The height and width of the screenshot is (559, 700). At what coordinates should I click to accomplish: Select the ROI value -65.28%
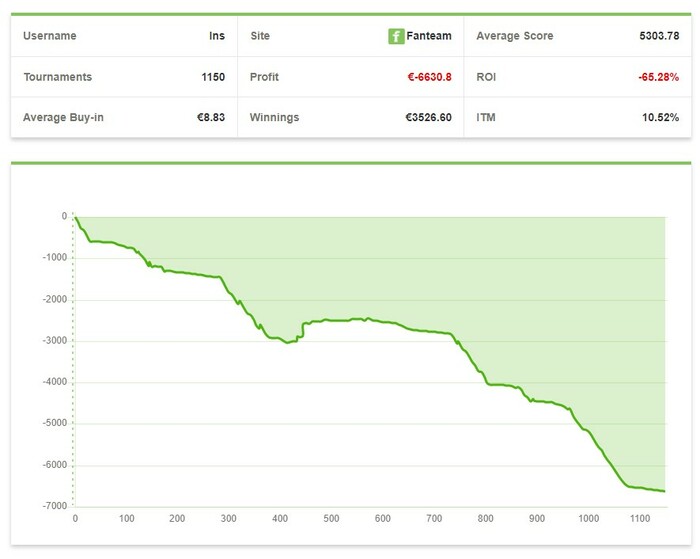[x=658, y=77]
